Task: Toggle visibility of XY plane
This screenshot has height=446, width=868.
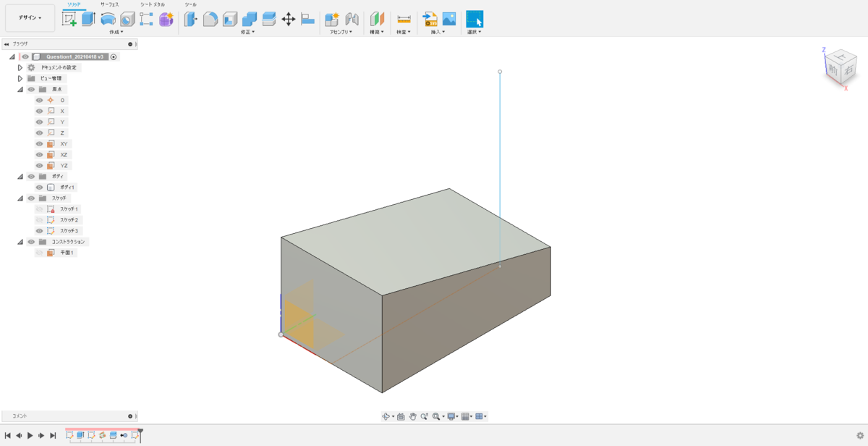Action: click(x=40, y=143)
